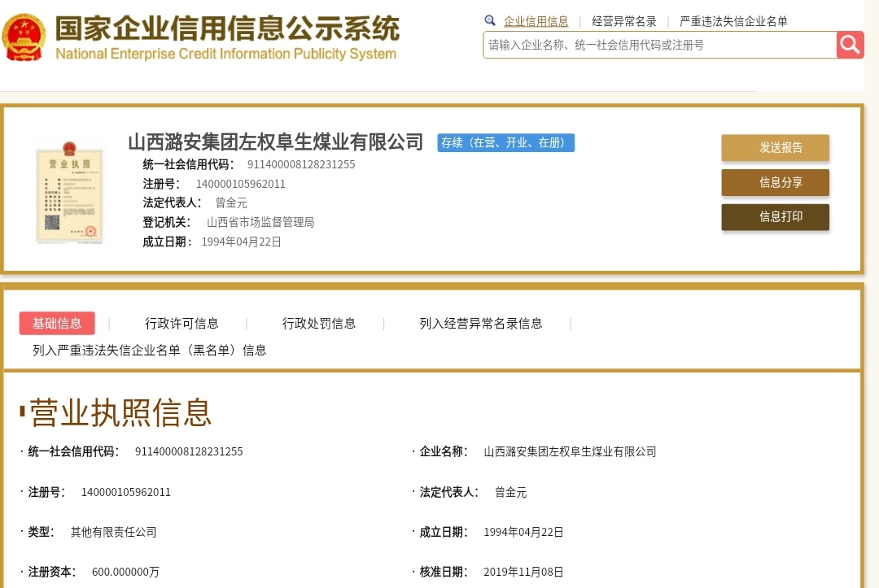The width and height of the screenshot is (879, 588).
Task: Click the 企业名称 value in license section
Action: pyautogui.click(x=570, y=451)
